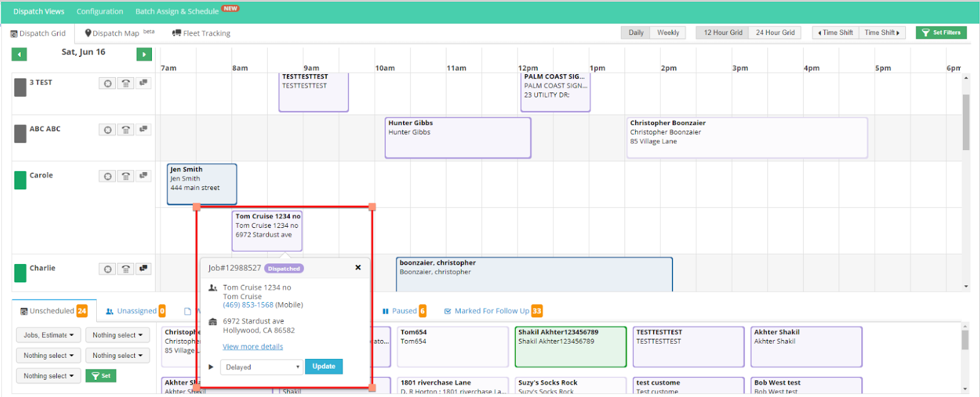
Task: Advance to next day with right arrow
Action: [144, 55]
